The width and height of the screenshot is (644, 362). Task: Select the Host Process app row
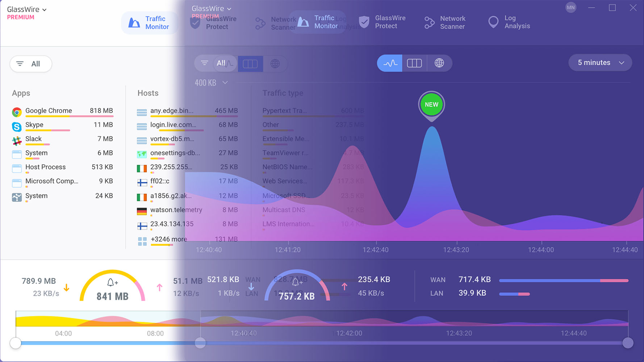[x=62, y=168]
